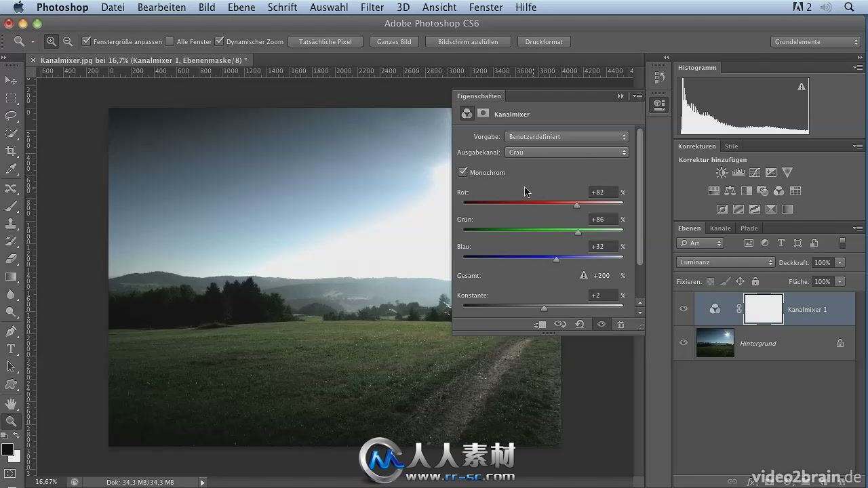The height and width of the screenshot is (488, 868).
Task: Open the Ebene menu
Action: 241,7
